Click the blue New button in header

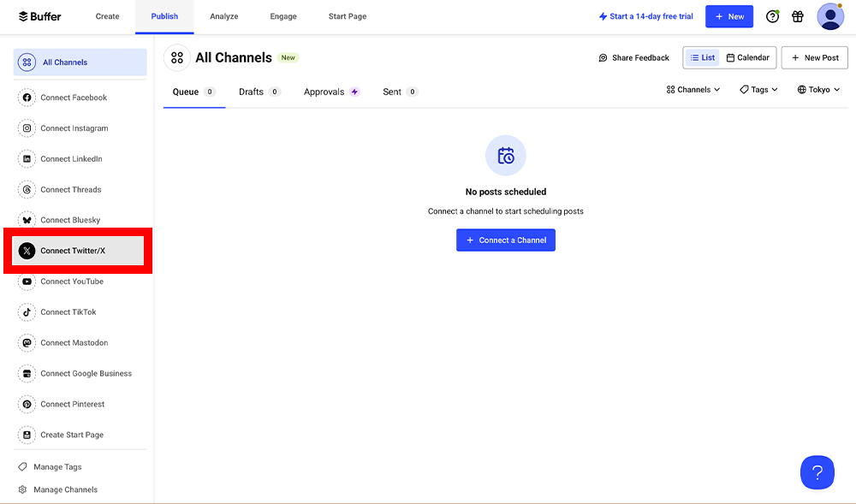pos(729,16)
